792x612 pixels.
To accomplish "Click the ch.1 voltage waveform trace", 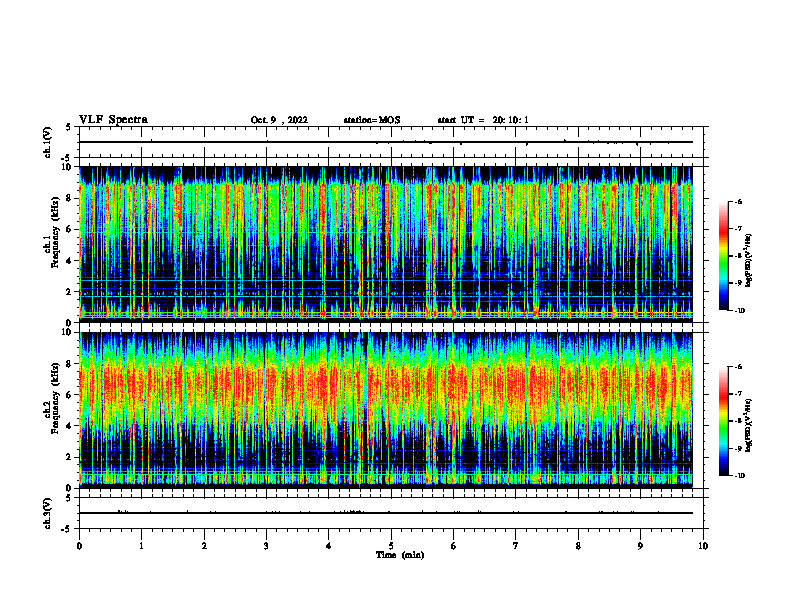I will pyautogui.click(x=386, y=142).
